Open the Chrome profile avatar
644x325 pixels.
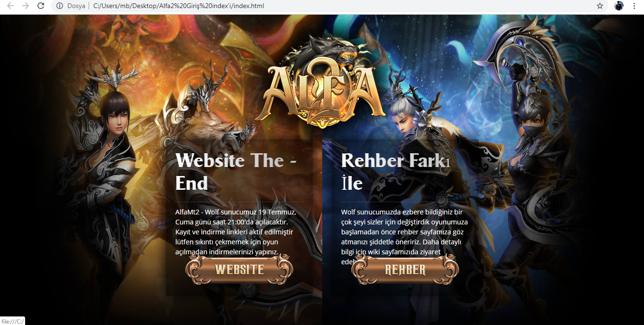click(619, 6)
